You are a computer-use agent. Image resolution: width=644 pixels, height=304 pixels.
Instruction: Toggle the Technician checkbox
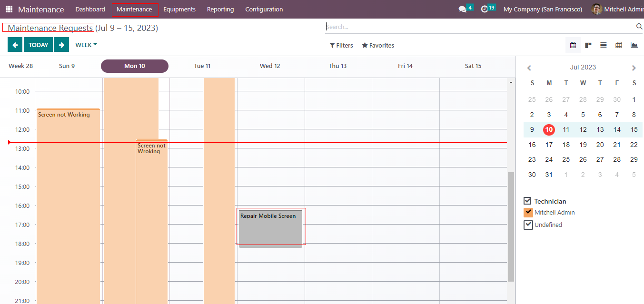[x=527, y=201]
